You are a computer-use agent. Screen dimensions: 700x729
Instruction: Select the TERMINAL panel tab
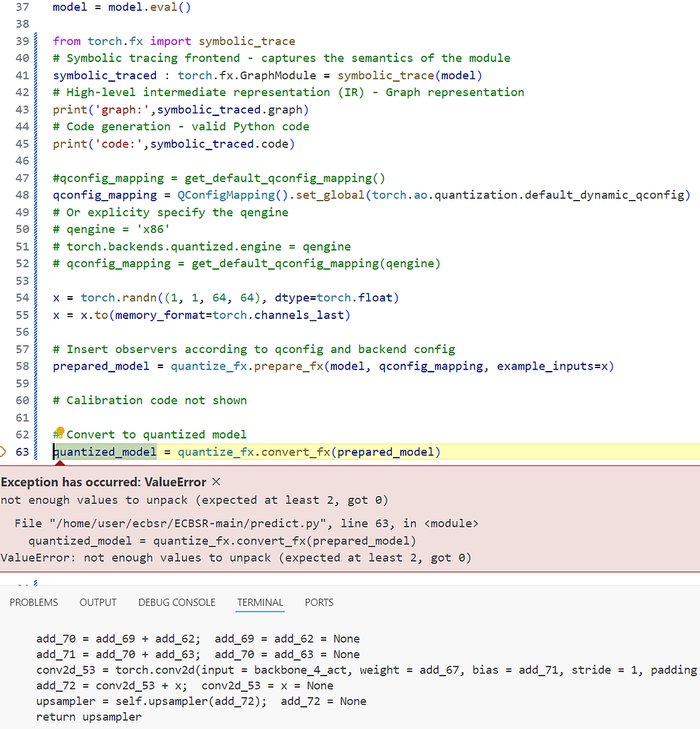tap(260, 602)
